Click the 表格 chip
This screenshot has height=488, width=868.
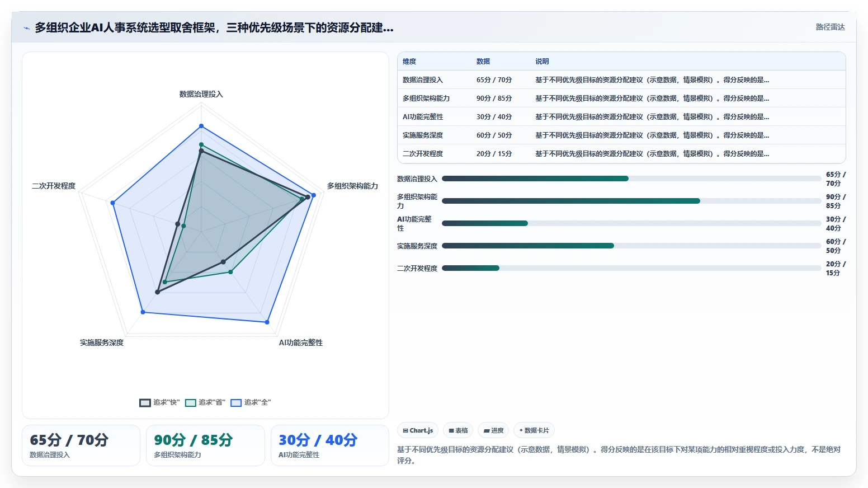458,430
